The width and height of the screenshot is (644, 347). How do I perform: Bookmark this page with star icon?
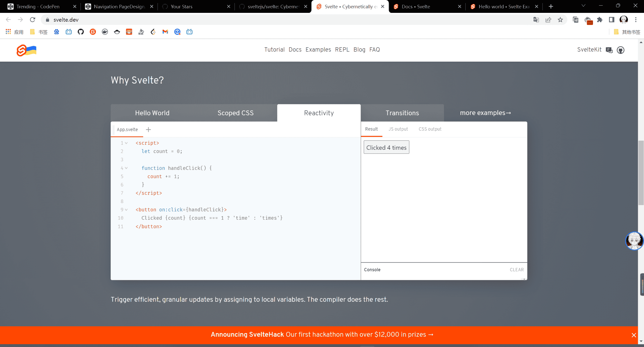tap(560, 20)
